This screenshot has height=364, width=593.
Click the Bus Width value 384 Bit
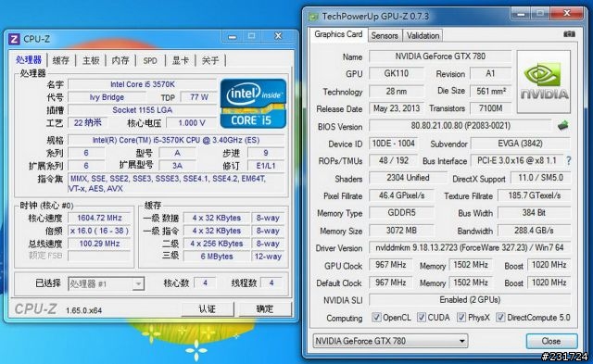pos(534,213)
